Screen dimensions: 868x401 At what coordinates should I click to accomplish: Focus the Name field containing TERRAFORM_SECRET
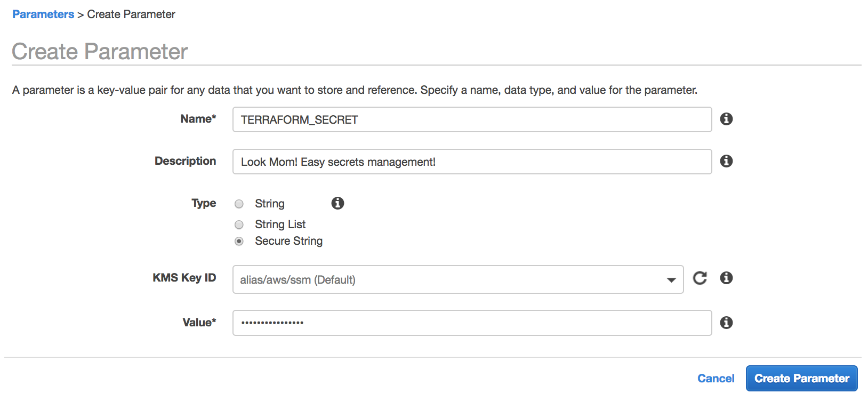click(x=472, y=119)
